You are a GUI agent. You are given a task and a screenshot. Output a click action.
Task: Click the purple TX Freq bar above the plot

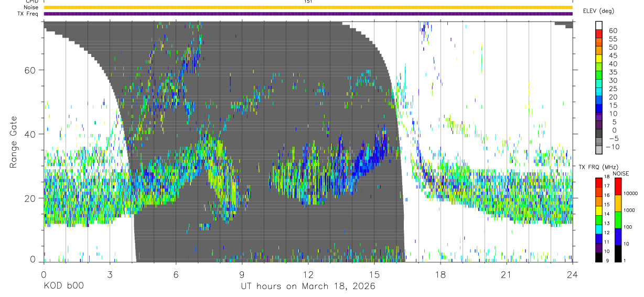coord(308,14)
